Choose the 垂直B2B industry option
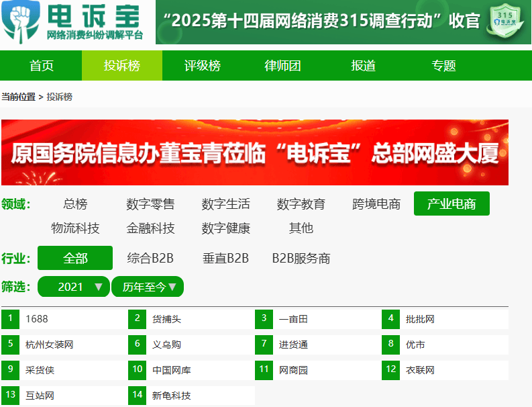This screenshot has height=407, width=532. point(225,259)
